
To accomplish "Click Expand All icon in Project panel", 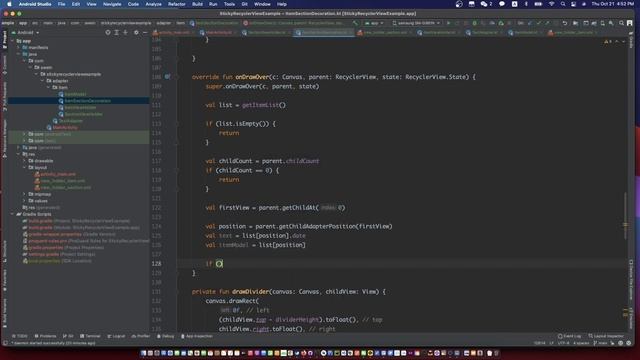I will tap(117, 32).
